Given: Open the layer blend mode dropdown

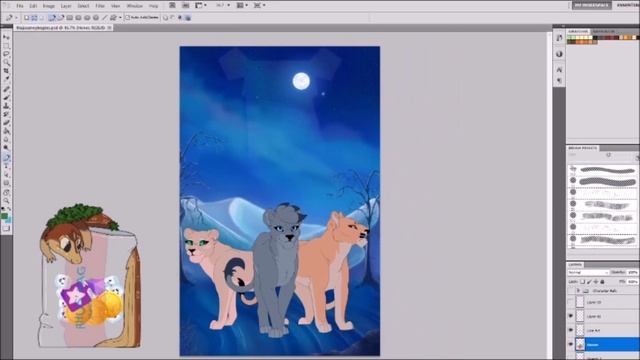Looking at the screenshot, I should pos(588,272).
